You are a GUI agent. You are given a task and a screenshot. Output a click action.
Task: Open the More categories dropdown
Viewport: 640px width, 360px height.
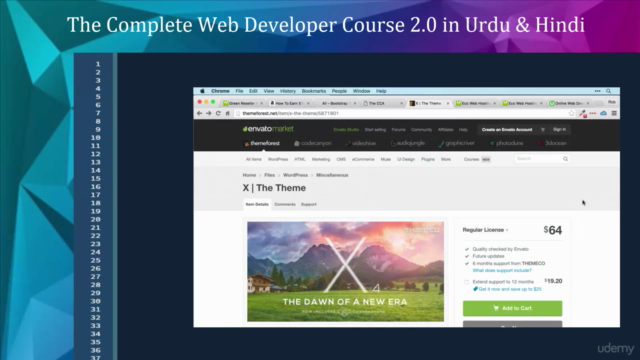pyautogui.click(x=446, y=159)
